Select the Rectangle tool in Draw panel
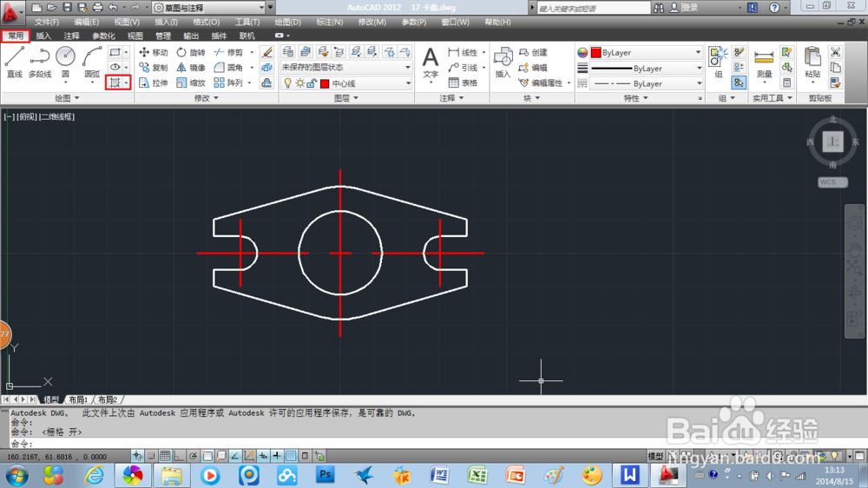 115,52
